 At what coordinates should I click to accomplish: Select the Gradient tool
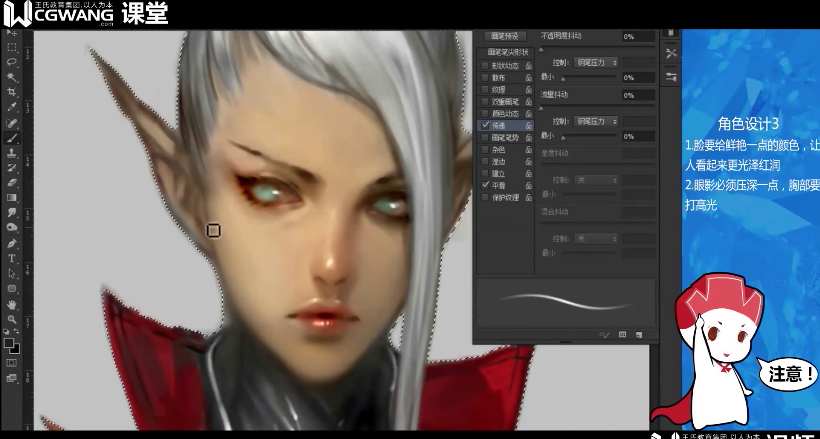12,198
